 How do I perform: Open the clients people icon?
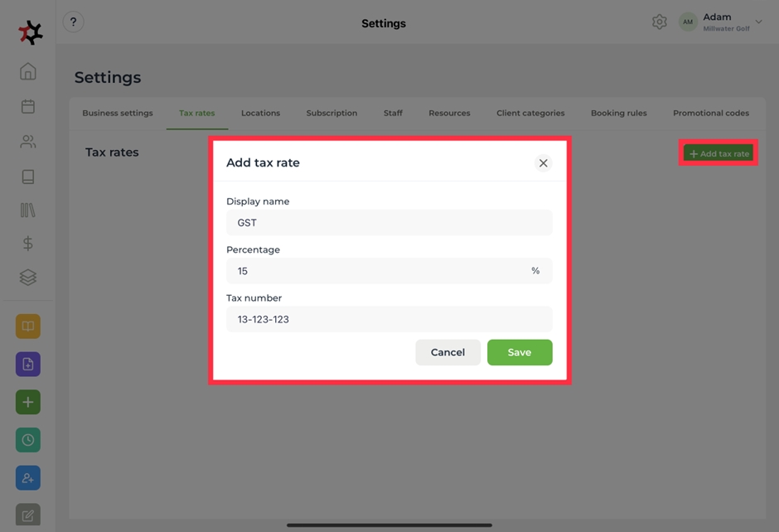coord(28,142)
